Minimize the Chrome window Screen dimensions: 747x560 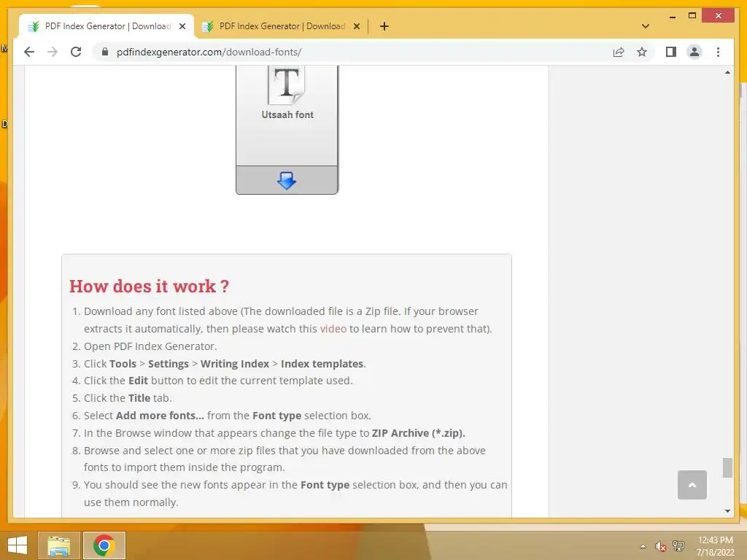(x=672, y=16)
